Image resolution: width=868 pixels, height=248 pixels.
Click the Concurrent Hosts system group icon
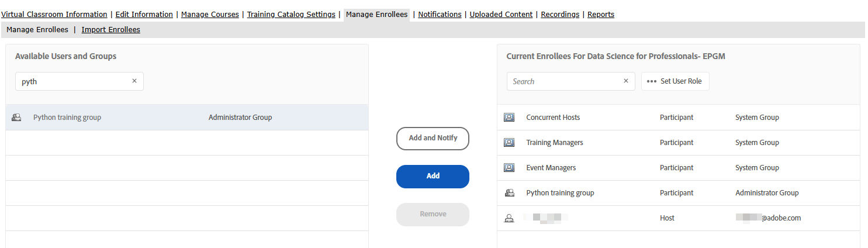(x=509, y=118)
